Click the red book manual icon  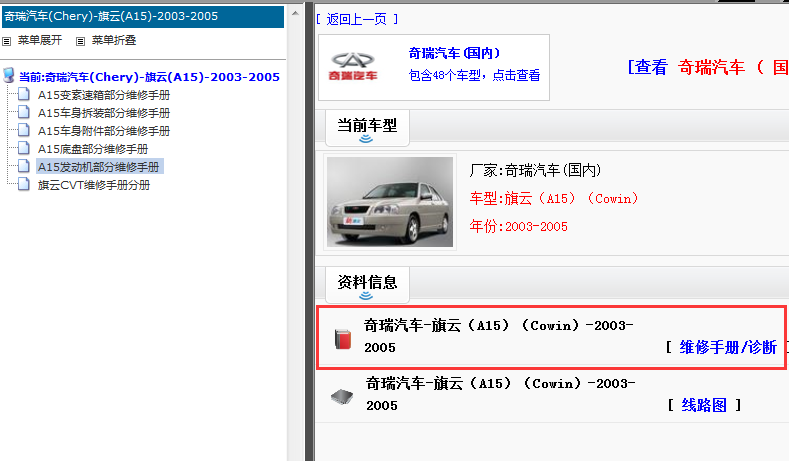pos(343,339)
